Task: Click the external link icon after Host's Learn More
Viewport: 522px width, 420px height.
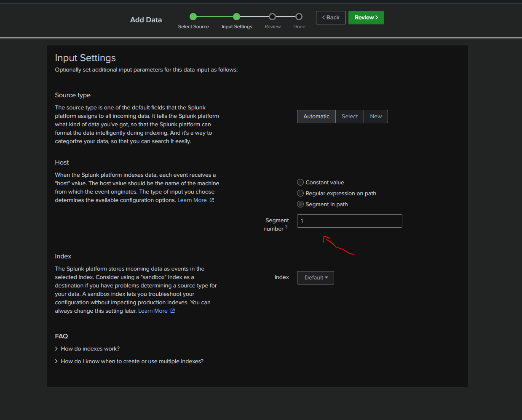Action: click(x=211, y=200)
